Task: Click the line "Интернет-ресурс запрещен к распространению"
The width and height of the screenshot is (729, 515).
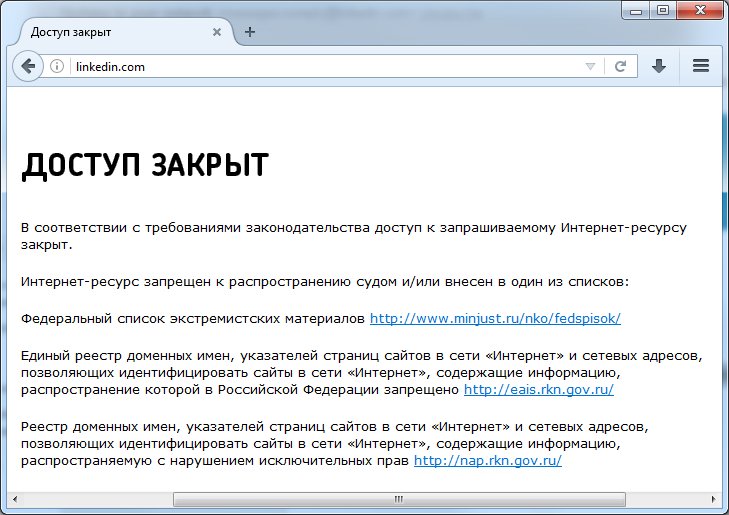Action: [x=325, y=282]
